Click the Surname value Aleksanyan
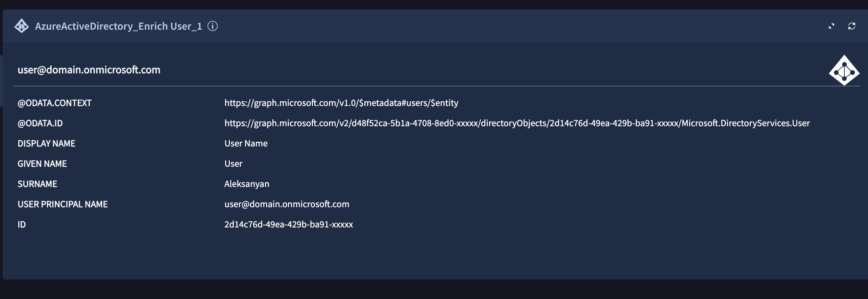Image resolution: width=868 pixels, height=299 pixels. [247, 184]
